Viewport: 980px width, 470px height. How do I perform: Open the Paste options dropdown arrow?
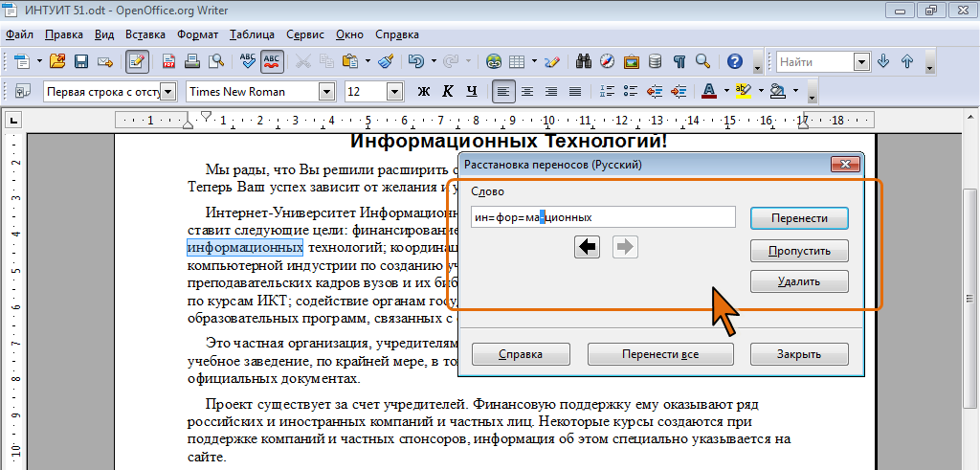tap(367, 61)
